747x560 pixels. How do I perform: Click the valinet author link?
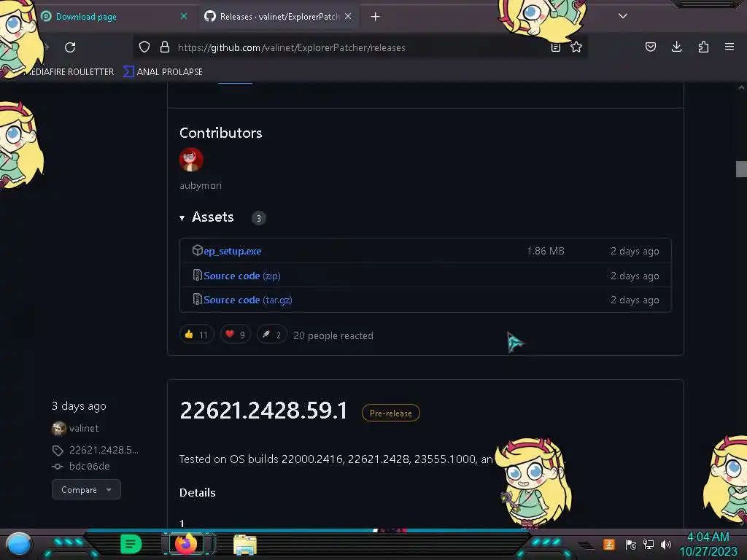coord(84,428)
